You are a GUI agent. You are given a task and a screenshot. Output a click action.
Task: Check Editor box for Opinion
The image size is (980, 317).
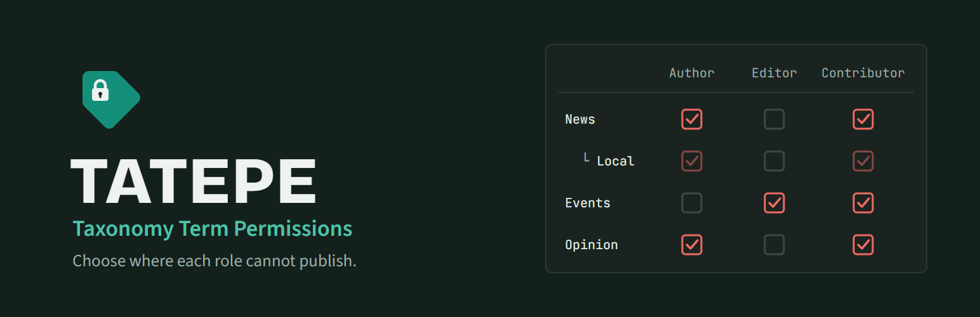[774, 245]
